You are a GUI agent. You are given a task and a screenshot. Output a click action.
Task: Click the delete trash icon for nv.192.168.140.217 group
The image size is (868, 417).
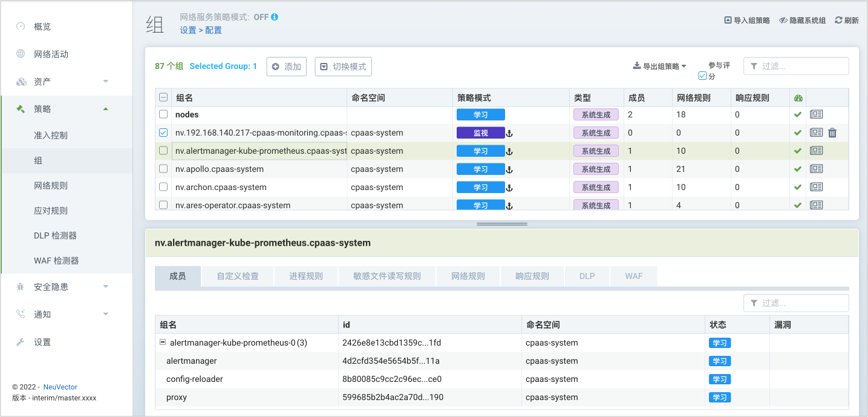point(832,133)
